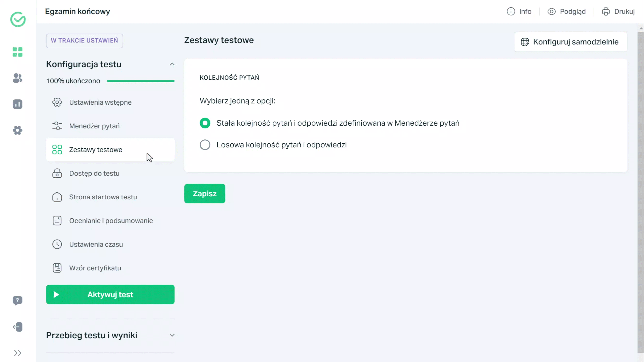Click the Zapisz button
Screen dimensions: 644x362
click(x=205, y=194)
